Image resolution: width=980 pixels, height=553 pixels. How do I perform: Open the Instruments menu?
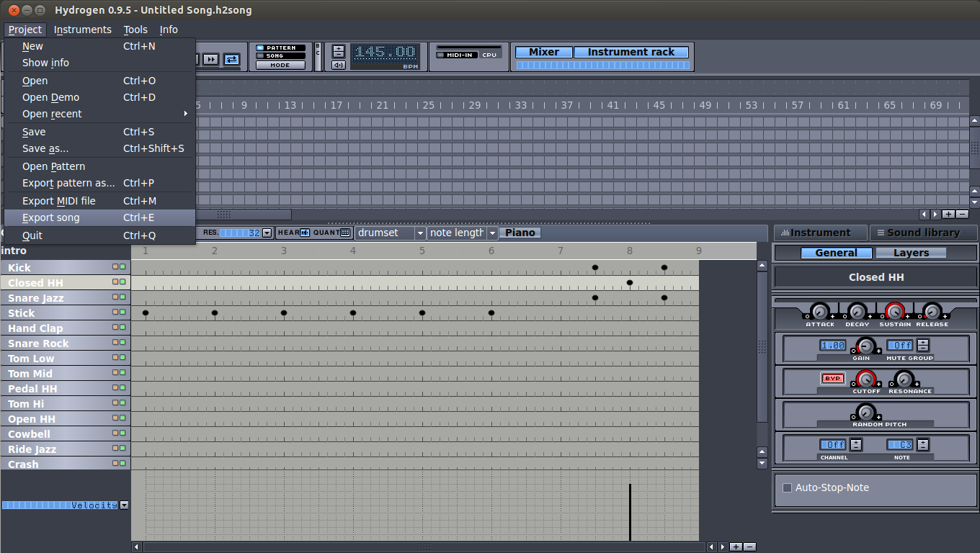click(83, 30)
